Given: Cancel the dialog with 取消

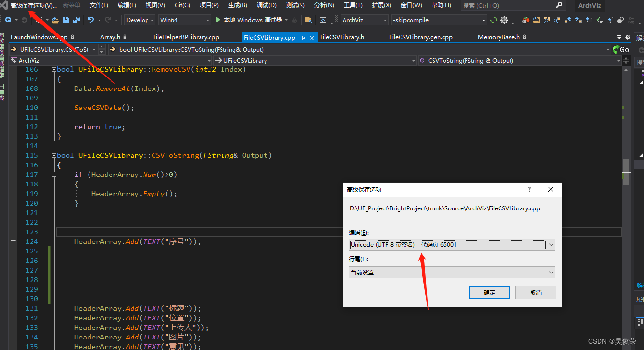Looking at the screenshot, I should pyautogui.click(x=536, y=292).
